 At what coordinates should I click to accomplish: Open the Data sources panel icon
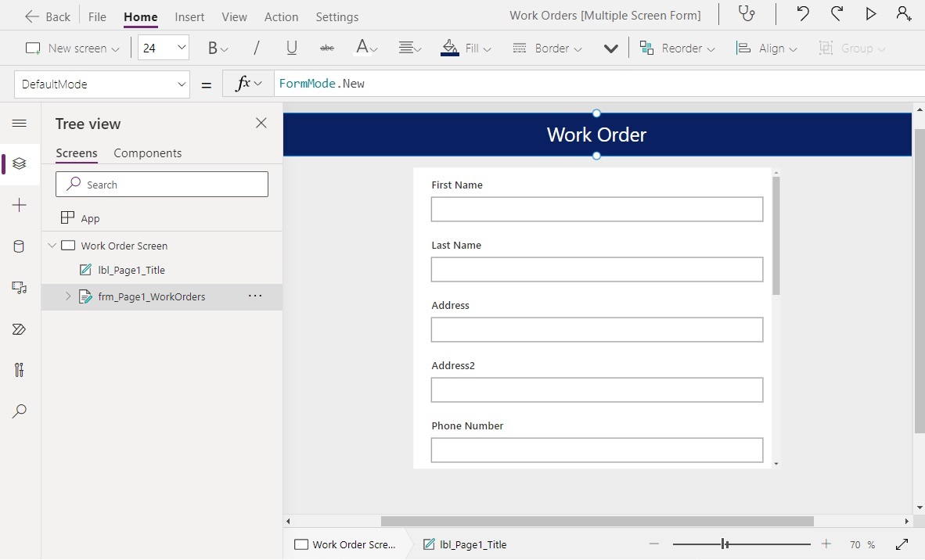[x=20, y=246]
